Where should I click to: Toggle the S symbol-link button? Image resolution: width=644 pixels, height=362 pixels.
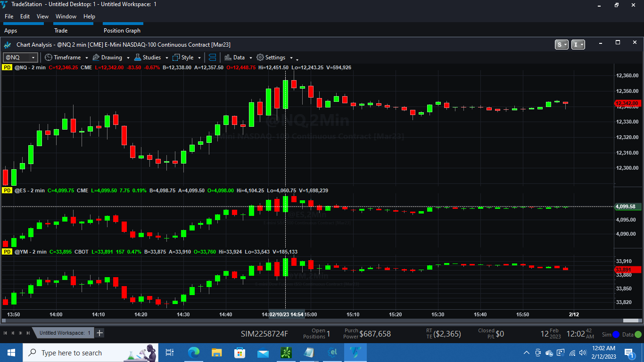pos(561,45)
